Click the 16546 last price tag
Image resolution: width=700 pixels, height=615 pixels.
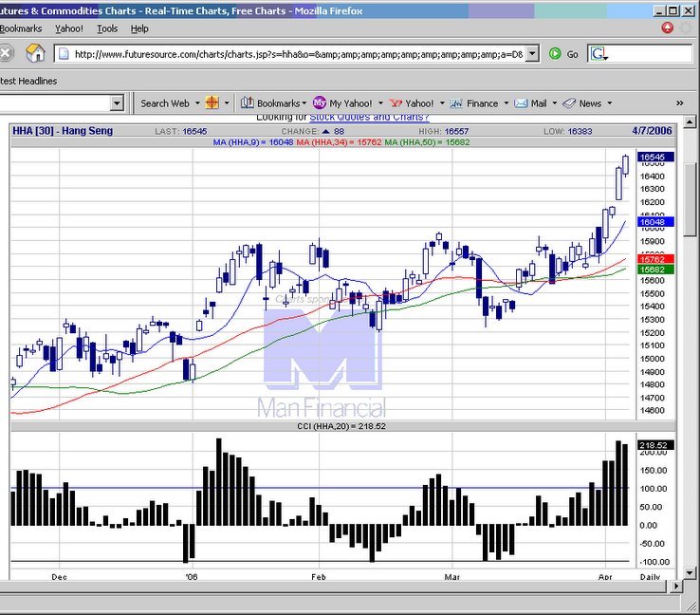coord(655,157)
